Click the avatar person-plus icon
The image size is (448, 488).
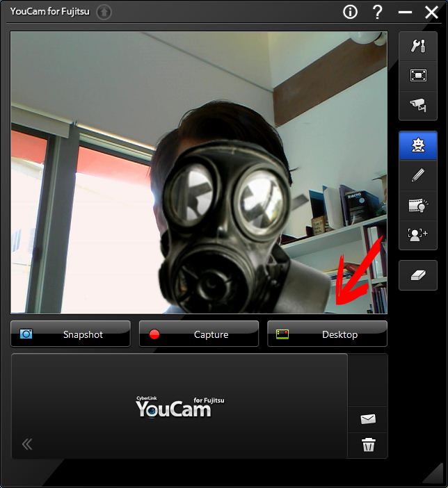click(417, 234)
